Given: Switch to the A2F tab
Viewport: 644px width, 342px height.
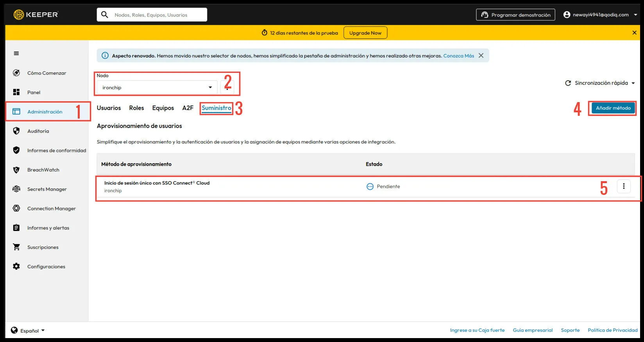Looking at the screenshot, I should (x=188, y=108).
